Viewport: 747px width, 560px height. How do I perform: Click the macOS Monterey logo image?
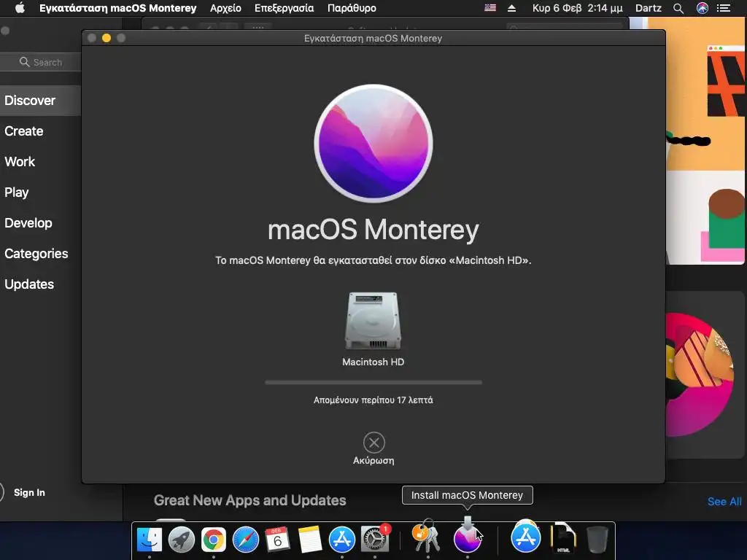373,144
